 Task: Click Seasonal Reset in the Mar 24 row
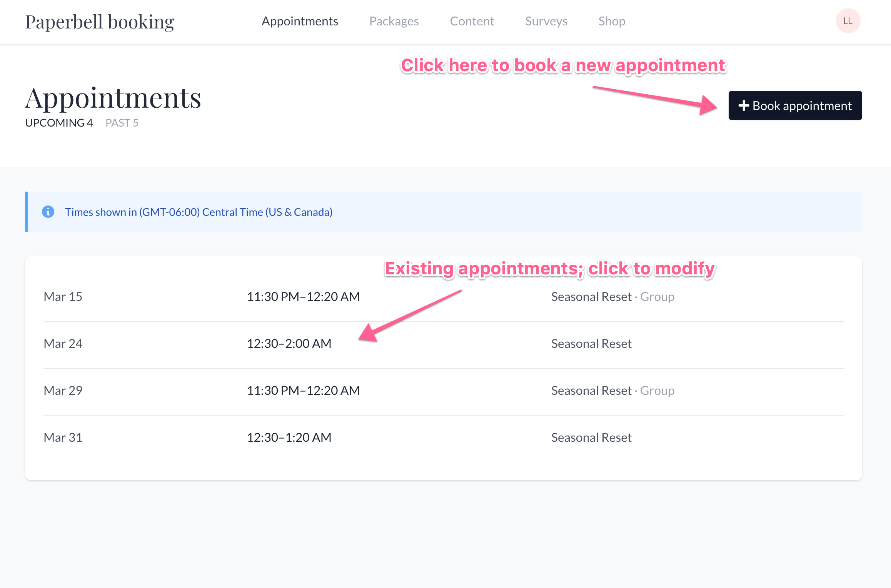[x=591, y=344]
